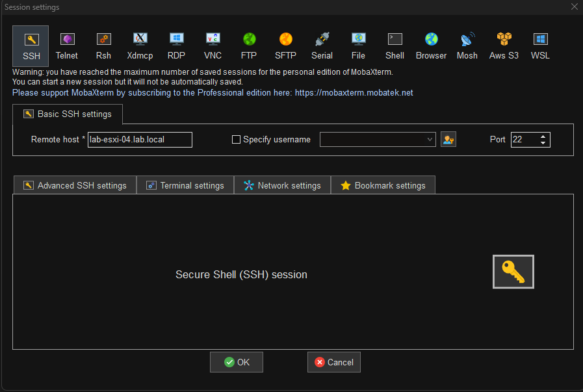Enable the Specify username checkbox
Screen dimensions: 583x392
pos(236,139)
